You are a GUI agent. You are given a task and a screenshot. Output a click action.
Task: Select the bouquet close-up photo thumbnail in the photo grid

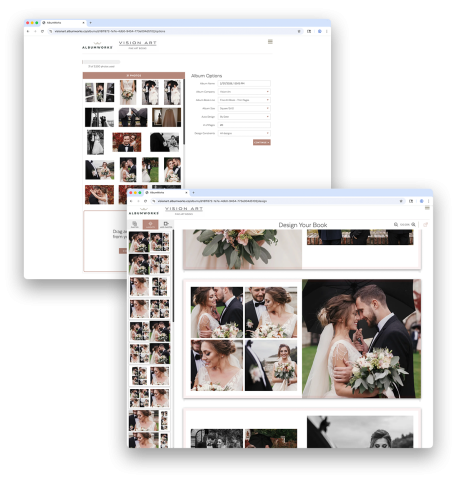pos(128,92)
